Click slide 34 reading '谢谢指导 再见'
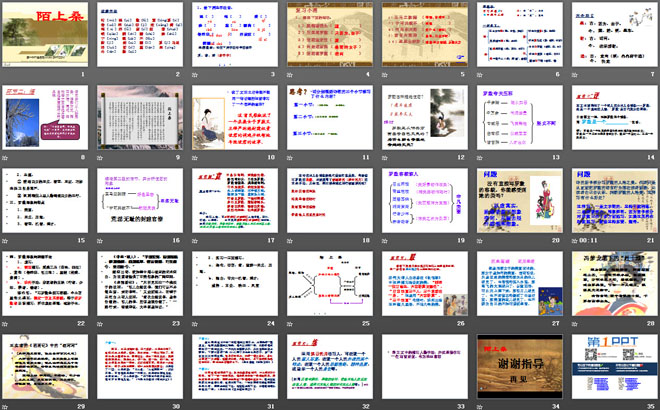Viewport: 660px width, 410px height. [517, 362]
